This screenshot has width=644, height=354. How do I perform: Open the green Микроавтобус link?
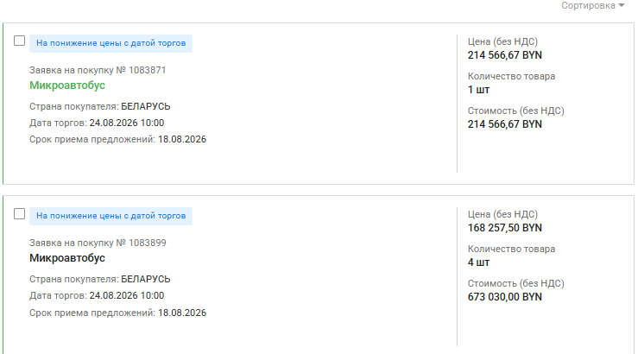pyautogui.click(x=67, y=85)
